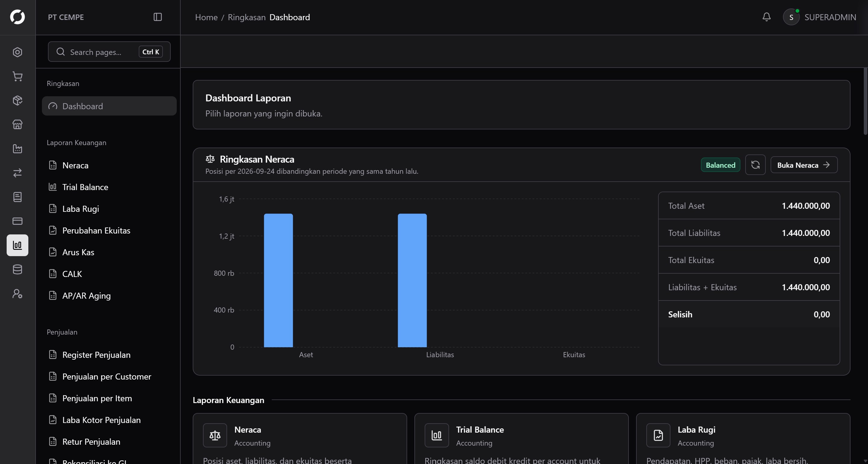Click the magnifier icon in search box
This screenshot has height=464, width=868.
click(61, 52)
